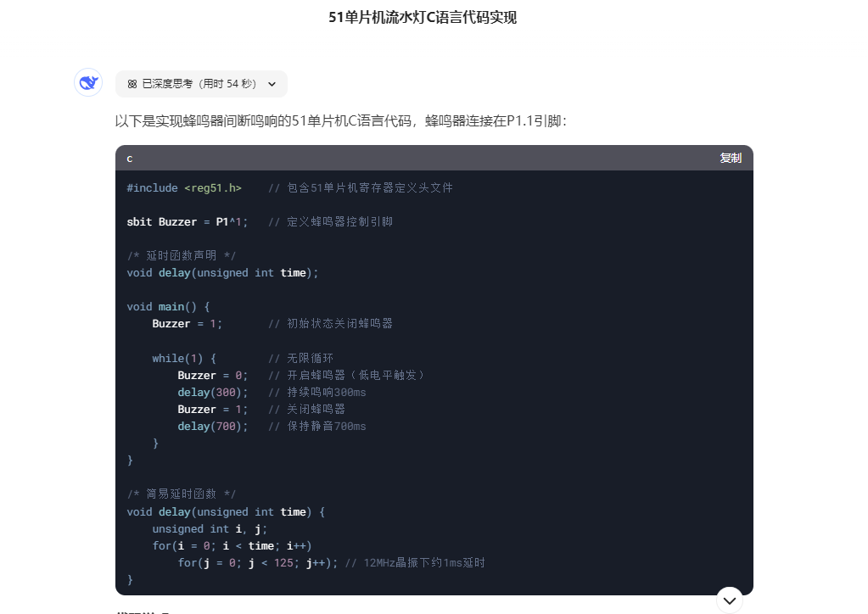The height and width of the screenshot is (614, 868).
Task: Click the 已深度思考（用时 54 秒）label
Action: 199,84
